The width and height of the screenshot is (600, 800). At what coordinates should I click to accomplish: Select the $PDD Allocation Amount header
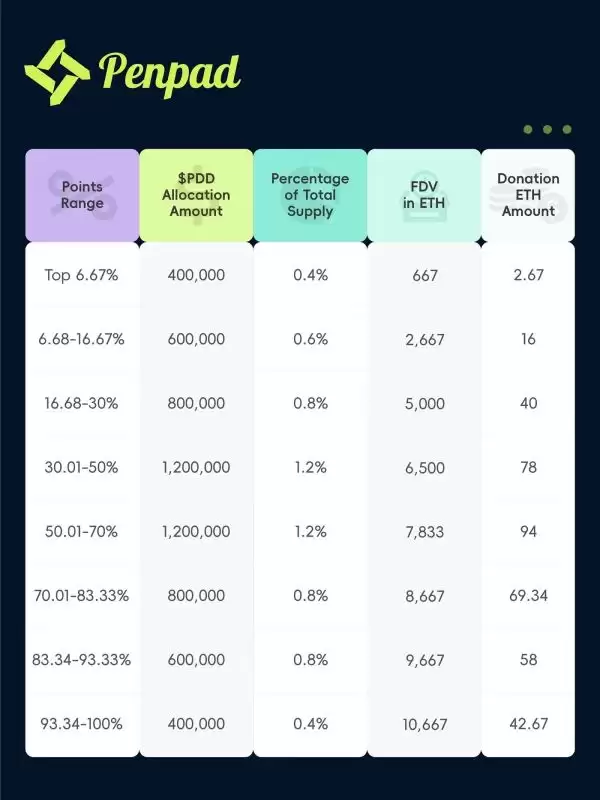[196, 195]
